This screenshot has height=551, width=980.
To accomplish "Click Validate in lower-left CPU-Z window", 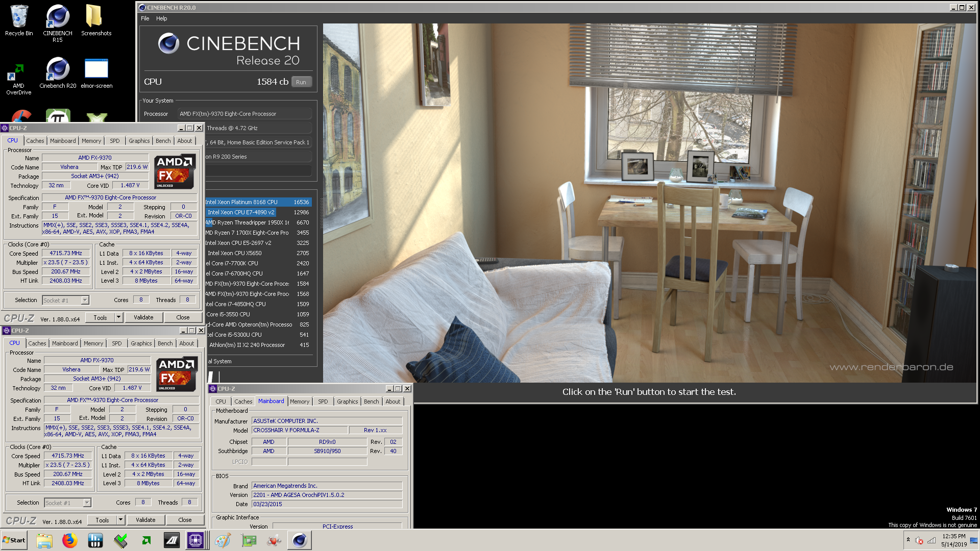I will pyautogui.click(x=145, y=520).
